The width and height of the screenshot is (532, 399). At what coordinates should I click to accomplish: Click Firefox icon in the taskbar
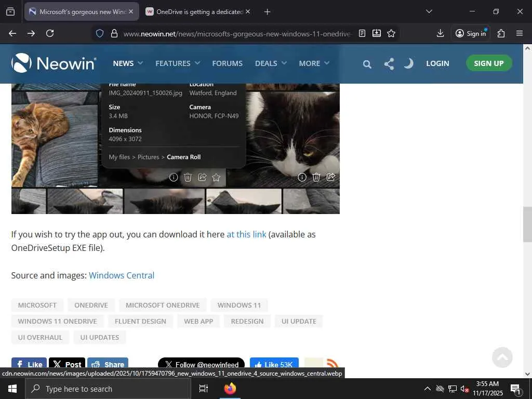(230, 389)
